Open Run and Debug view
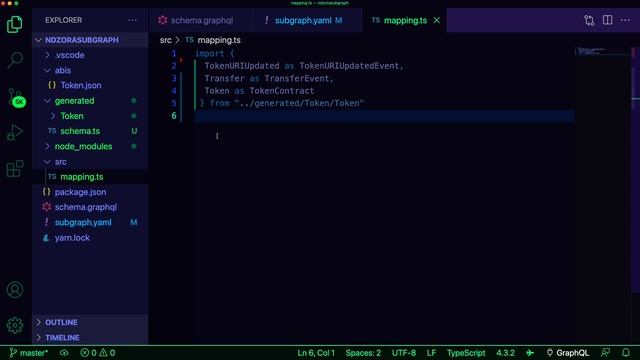This screenshot has width=640, height=360. 15,132
